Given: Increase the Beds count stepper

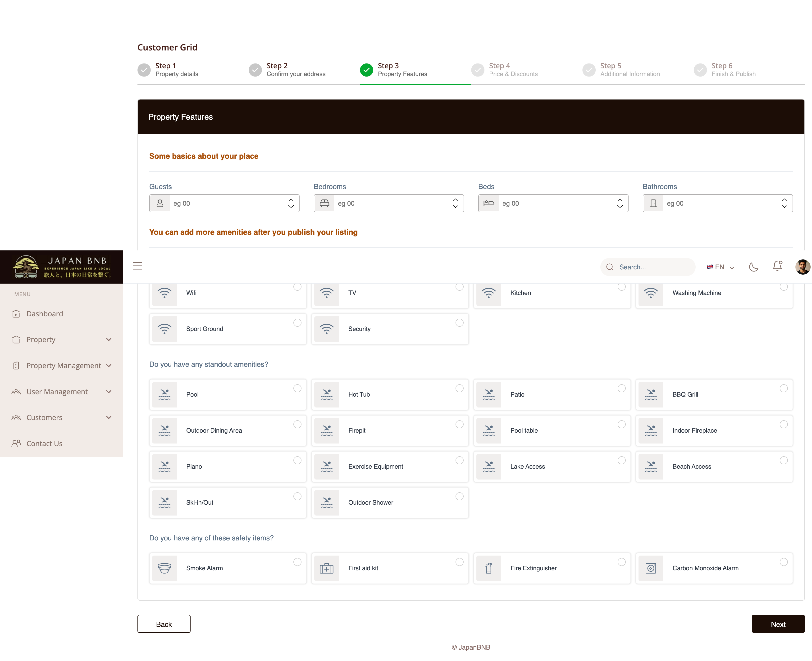Looking at the screenshot, I should pos(620,199).
